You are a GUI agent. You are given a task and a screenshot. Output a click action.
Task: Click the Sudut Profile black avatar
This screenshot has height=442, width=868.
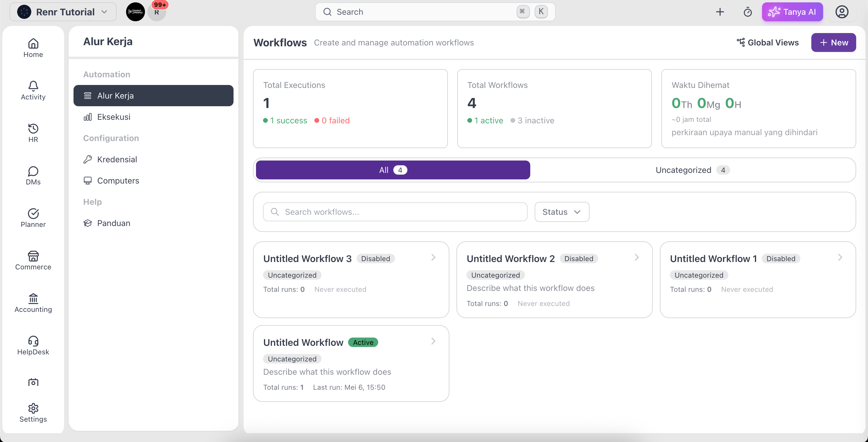pos(135,12)
